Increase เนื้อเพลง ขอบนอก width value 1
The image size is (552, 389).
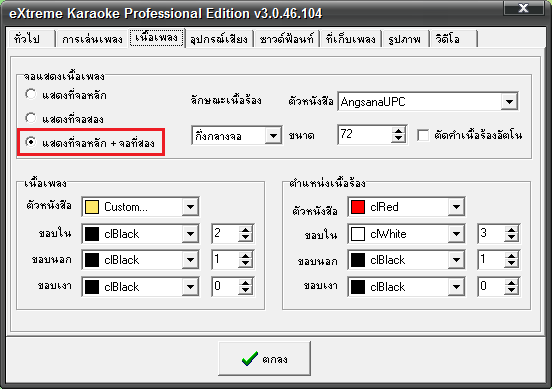[245, 256]
